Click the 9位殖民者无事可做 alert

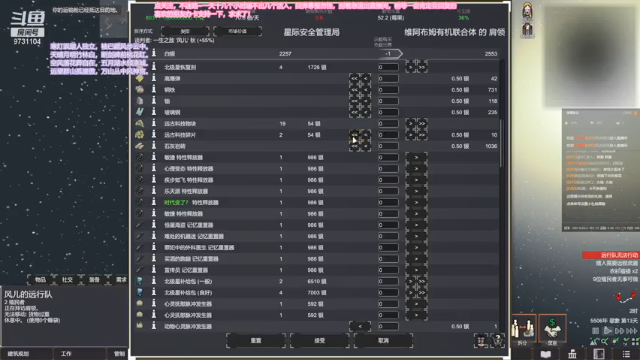615,279
